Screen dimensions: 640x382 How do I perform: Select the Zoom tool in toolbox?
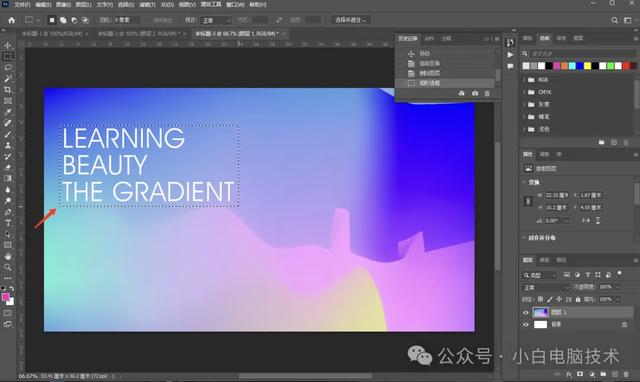(8, 267)
